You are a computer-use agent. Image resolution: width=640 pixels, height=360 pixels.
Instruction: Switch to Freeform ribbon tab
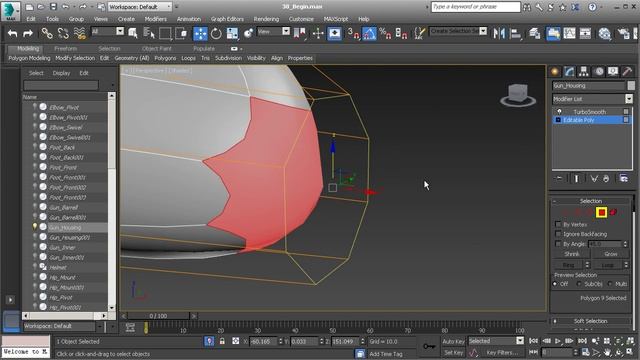tap(65, 49)
